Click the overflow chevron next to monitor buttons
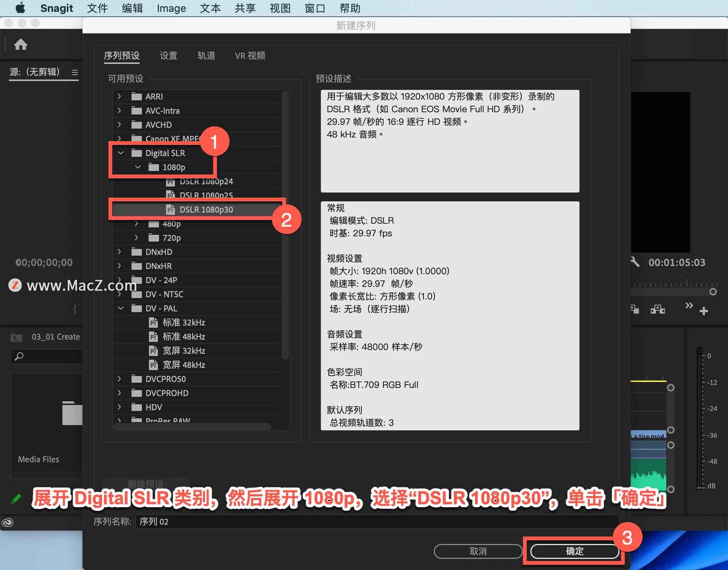 tap(689, 306)
